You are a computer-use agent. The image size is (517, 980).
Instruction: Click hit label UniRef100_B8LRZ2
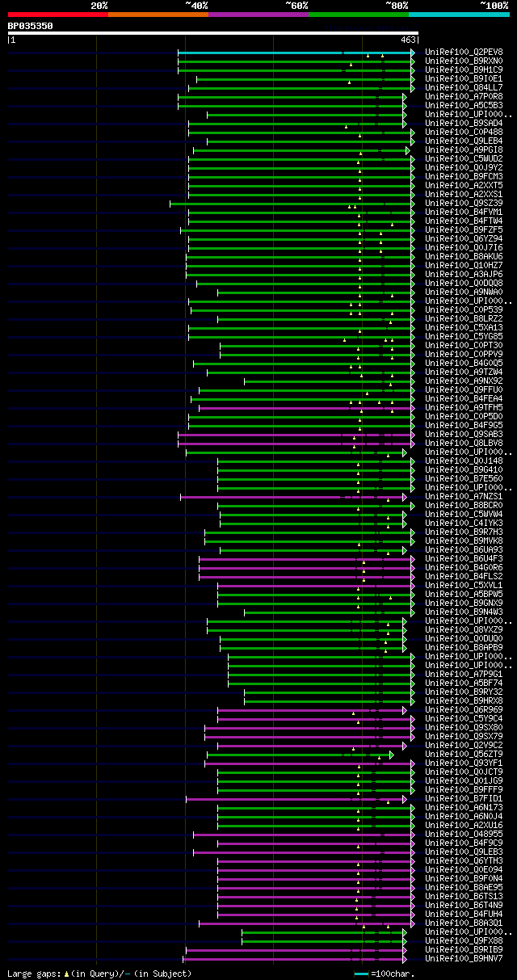(x=464, y=319)
